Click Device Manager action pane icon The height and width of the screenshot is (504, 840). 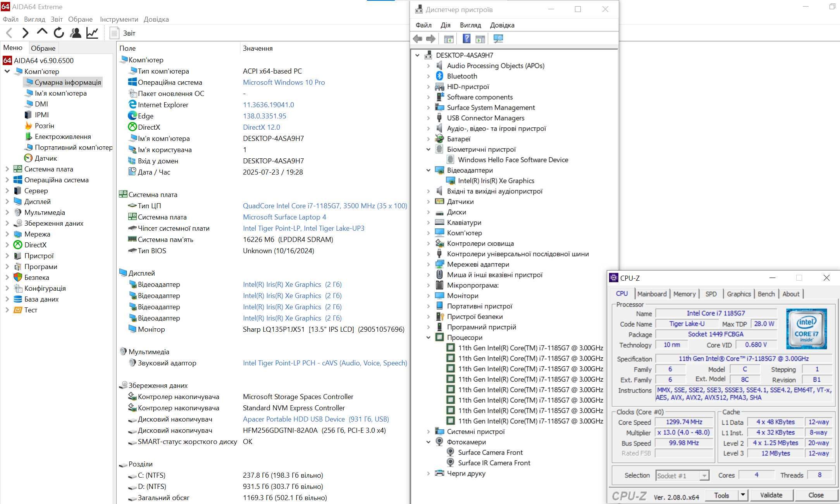[x=480, y=39]
